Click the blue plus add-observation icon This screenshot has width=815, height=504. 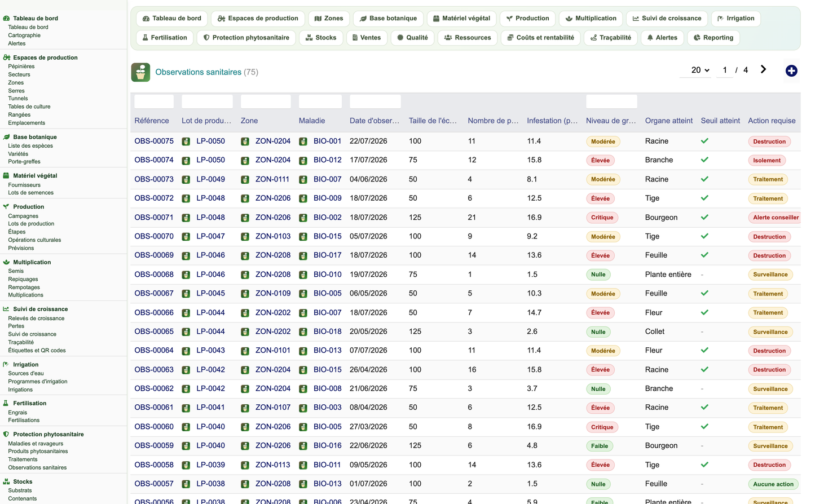tap(791, 70)
